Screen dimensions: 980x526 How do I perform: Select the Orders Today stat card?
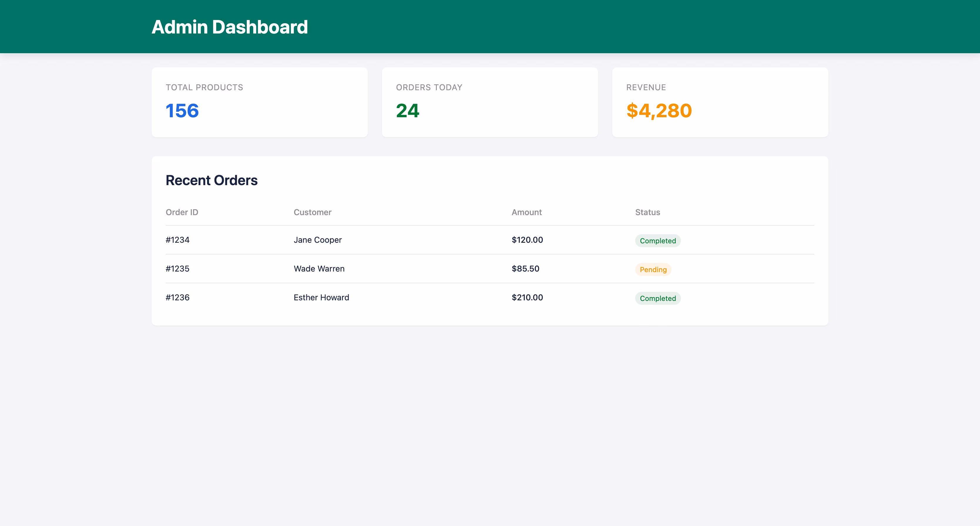(x=490, y=102)
